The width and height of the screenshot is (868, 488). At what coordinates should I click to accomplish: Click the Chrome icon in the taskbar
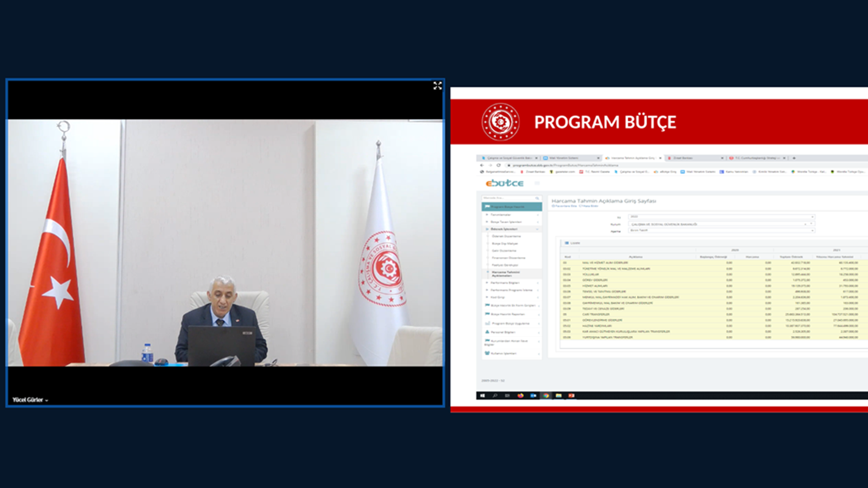(x=546, y=395)
